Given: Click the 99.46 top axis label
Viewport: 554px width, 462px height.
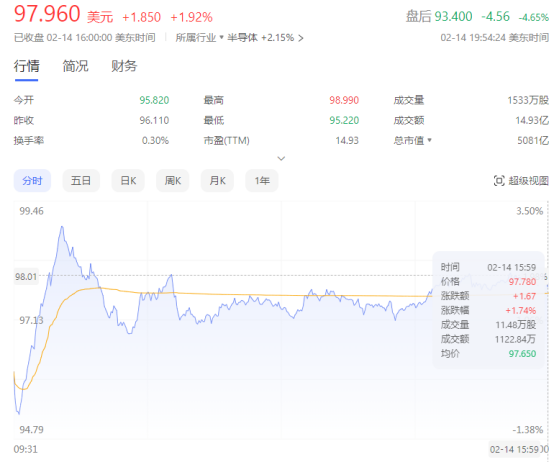Looking at the screenshot, I should [x=31, y=211].
